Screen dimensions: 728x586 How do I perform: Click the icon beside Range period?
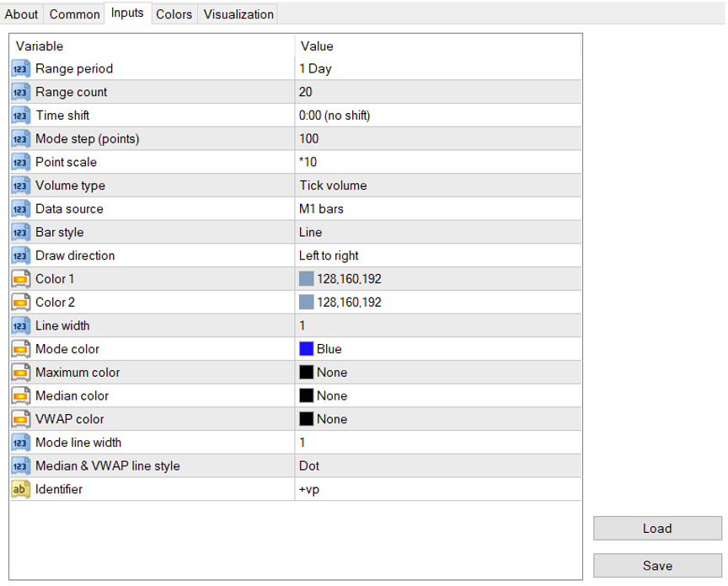[x=21, y=69]
